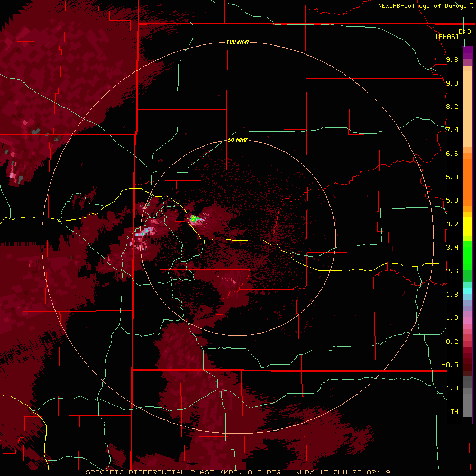Click the TH threshold label
This screenshot has height=476, width=476.
click(454, 412)
